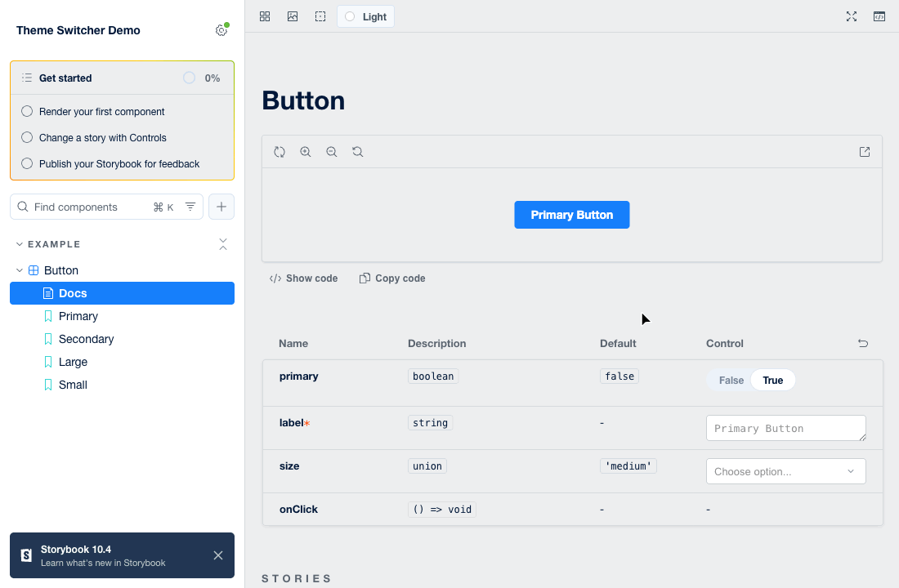Check off Render your first component
Screen dimensions: 899x588
(27, 111)
